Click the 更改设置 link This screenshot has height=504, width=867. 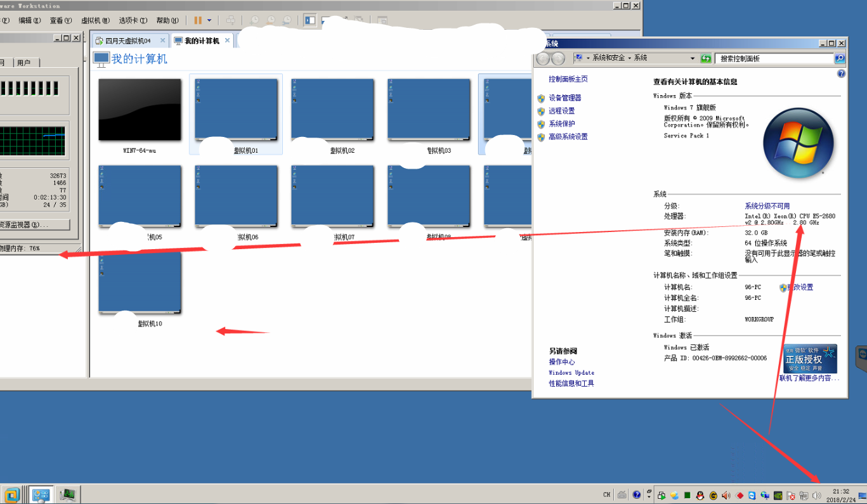pos(800,287)
